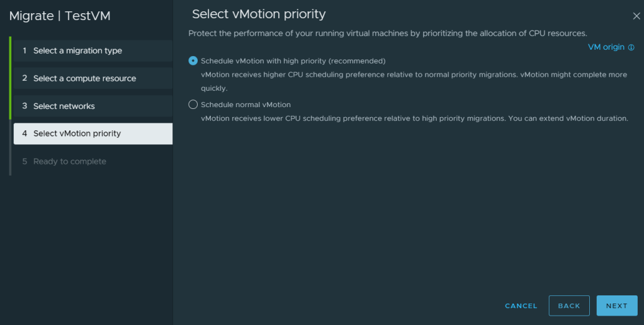
Task: Click the info icon beside VM origin
Action: [631, 47]
